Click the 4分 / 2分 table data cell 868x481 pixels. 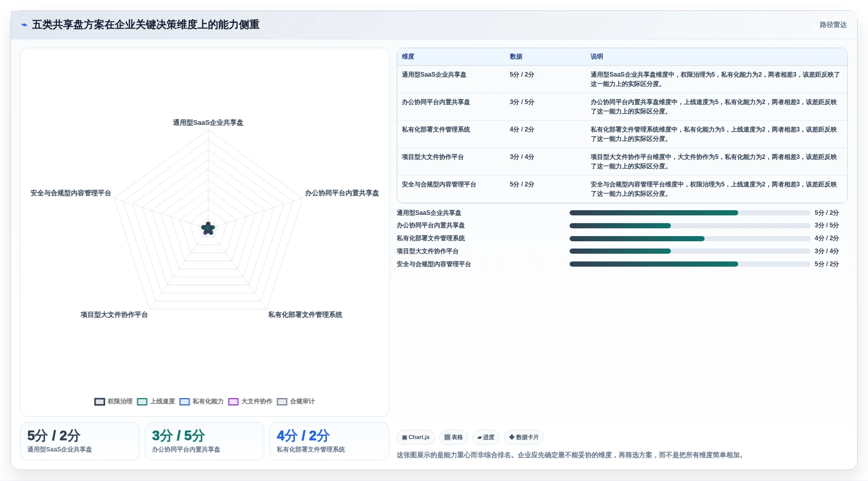pyautogui.click(x=522, y=129)
